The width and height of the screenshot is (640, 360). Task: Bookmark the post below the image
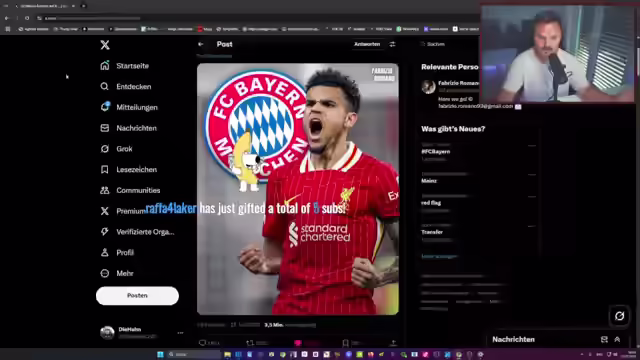tap(345, 343)
